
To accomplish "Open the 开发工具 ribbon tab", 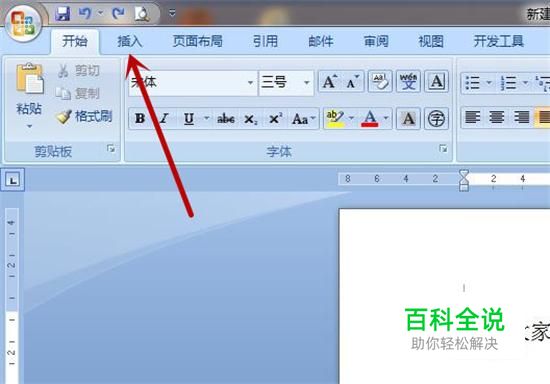I will point(498,41).
